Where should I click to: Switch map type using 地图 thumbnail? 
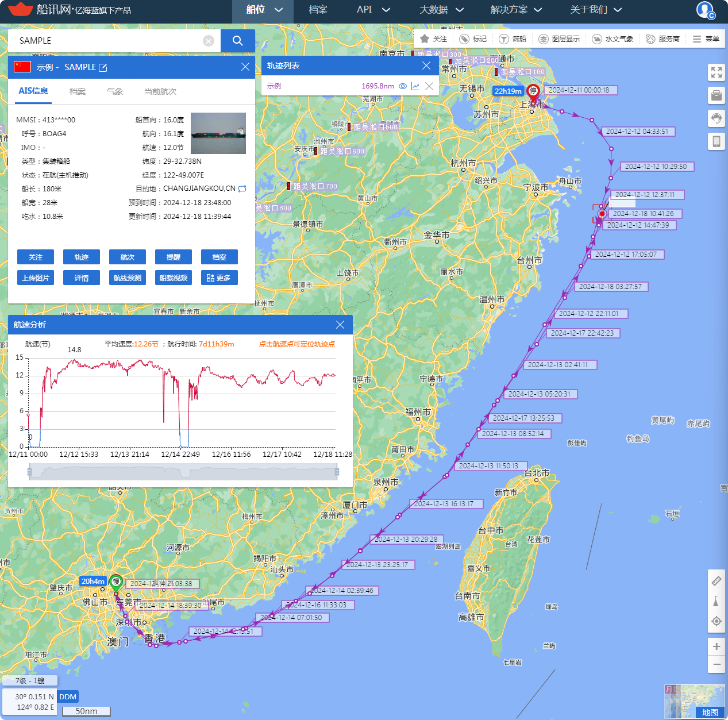click(x=694, y=702)
